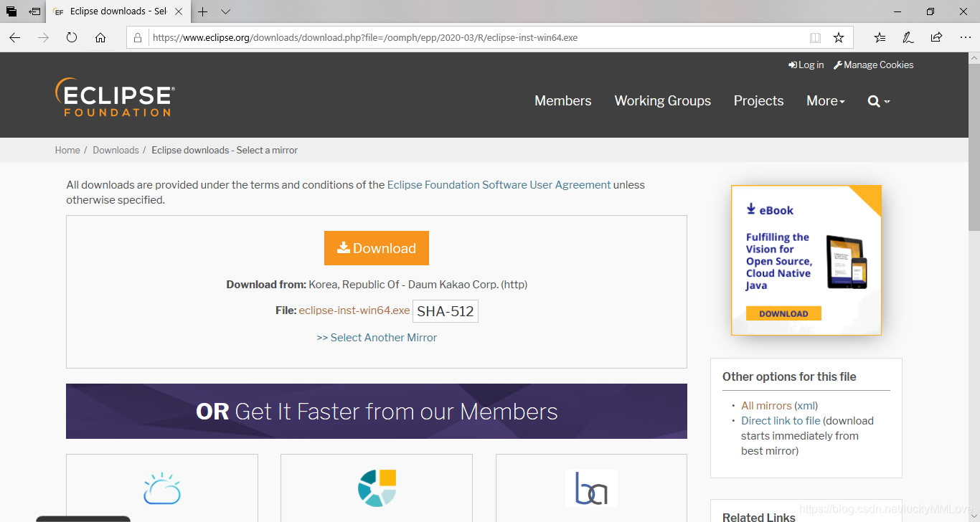The height and width of the screenshot is (522, 980).
Task: Click the eBook tablet cover image
Action: [x=847, y=262]
